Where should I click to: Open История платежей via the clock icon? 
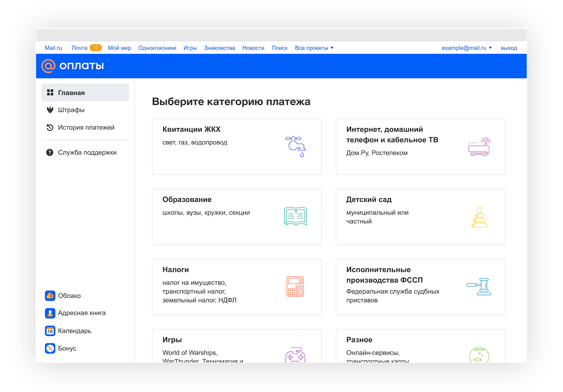coord(50,127)
